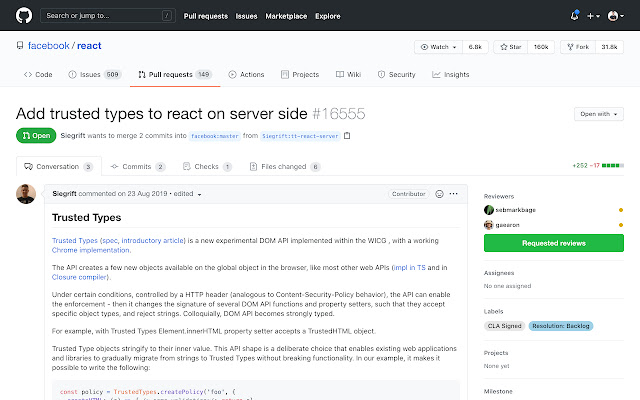Click the Resolution: Backlog label
The height and width of the screenshot is (400, 640).
pyautogui.click(x=561, y=326)
